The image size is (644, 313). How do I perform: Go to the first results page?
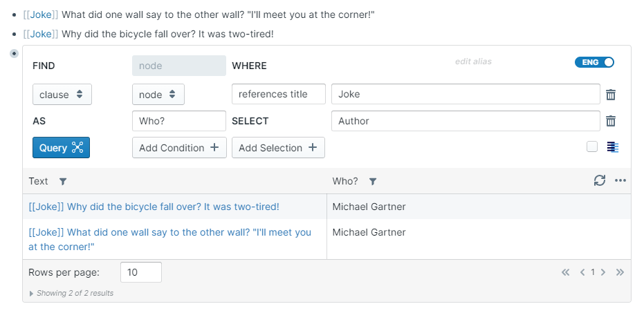pos(566,272)
